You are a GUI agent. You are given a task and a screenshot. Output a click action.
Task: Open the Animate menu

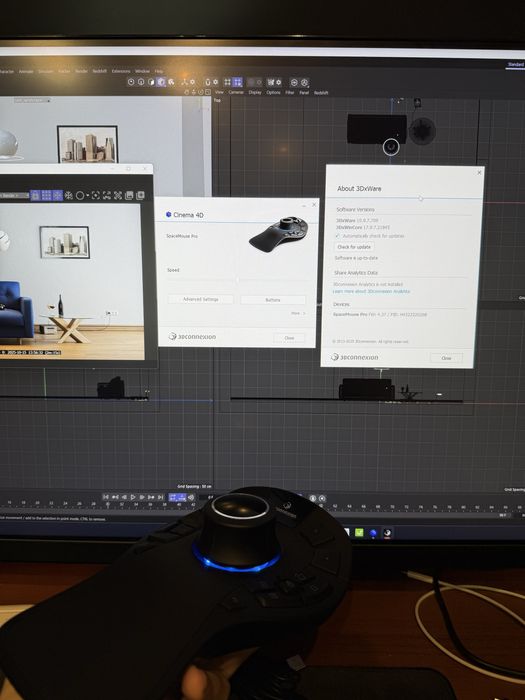26,71
